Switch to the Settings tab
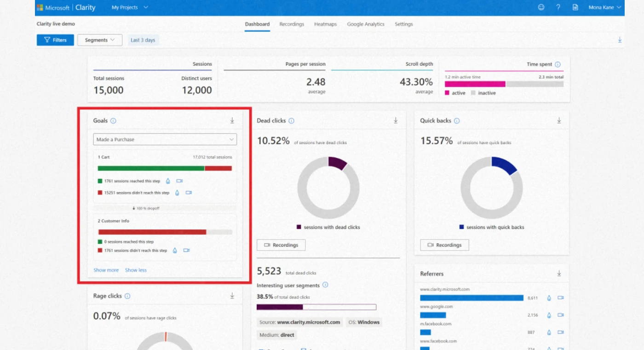 click(404, 24)
